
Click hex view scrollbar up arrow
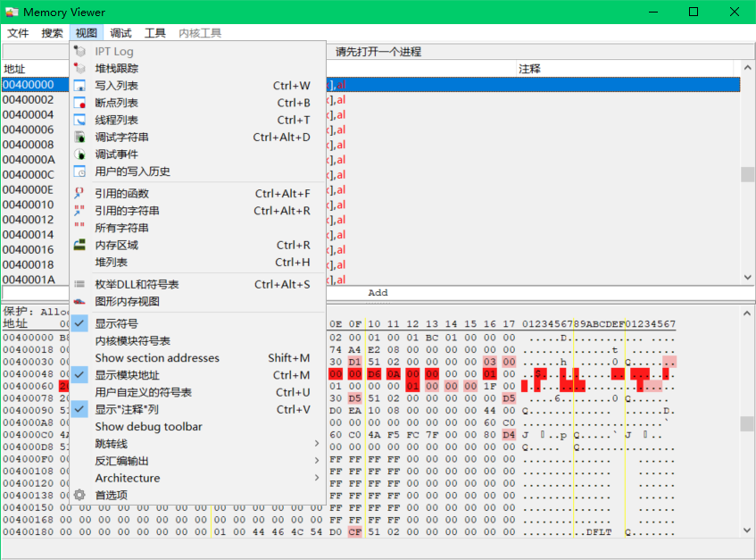tap(747, 313)
